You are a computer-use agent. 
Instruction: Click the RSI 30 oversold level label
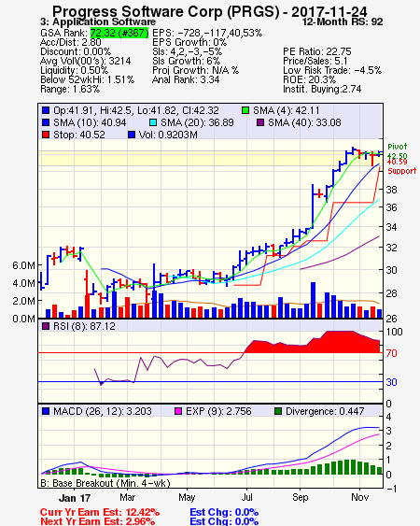pos(391,382)
